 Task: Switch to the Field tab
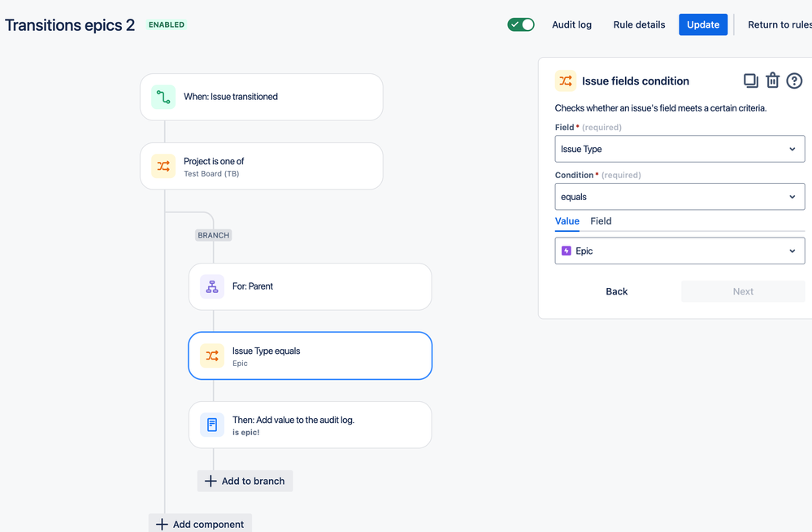(x=601, y=221)
